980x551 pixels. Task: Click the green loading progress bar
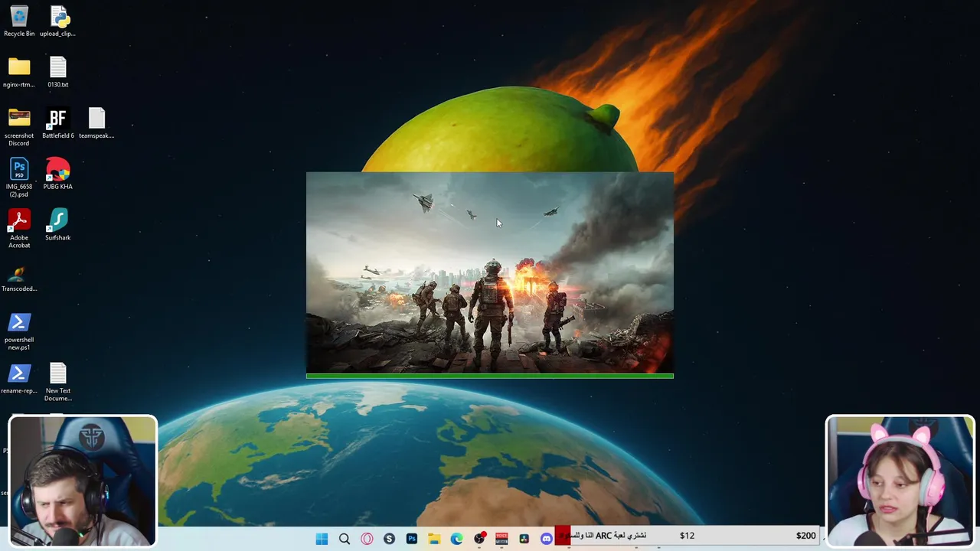(490, 376)
